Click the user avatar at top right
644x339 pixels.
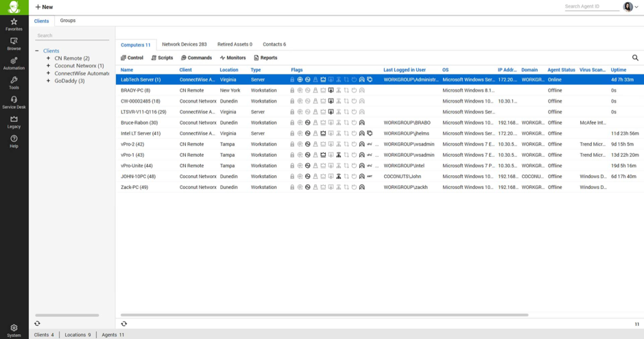tap(628, 7)
